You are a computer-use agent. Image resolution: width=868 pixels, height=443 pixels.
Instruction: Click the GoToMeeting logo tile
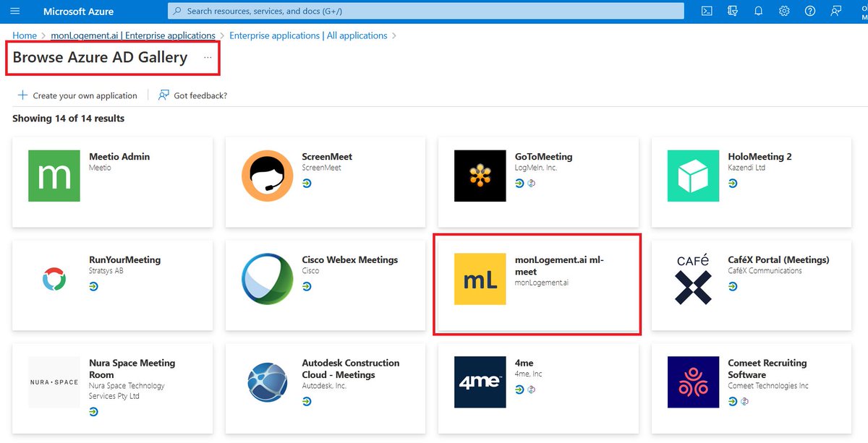tap(480, 176)
